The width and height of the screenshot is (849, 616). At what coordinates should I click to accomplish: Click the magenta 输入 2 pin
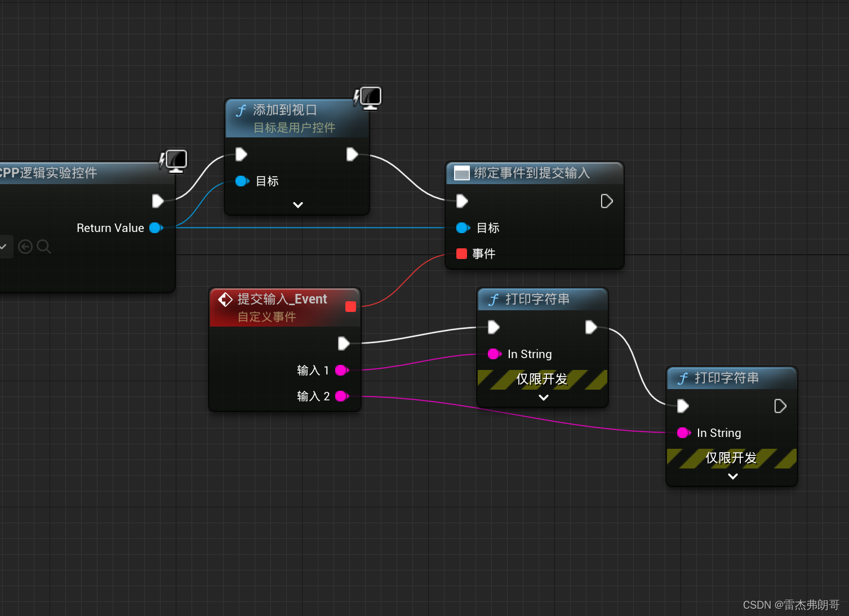(342, 396)
